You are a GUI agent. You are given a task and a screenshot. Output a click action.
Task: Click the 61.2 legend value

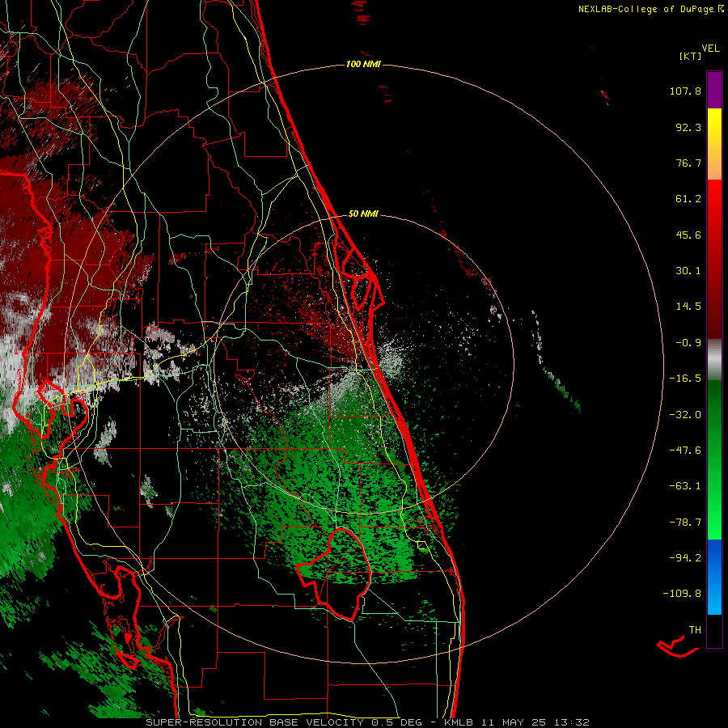pyautogui.click(x=688, y=199)
